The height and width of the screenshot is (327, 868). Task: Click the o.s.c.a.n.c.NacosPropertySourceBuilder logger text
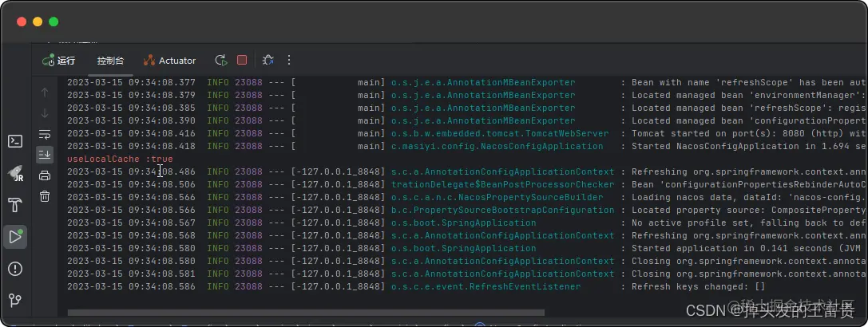pos(497,197)
